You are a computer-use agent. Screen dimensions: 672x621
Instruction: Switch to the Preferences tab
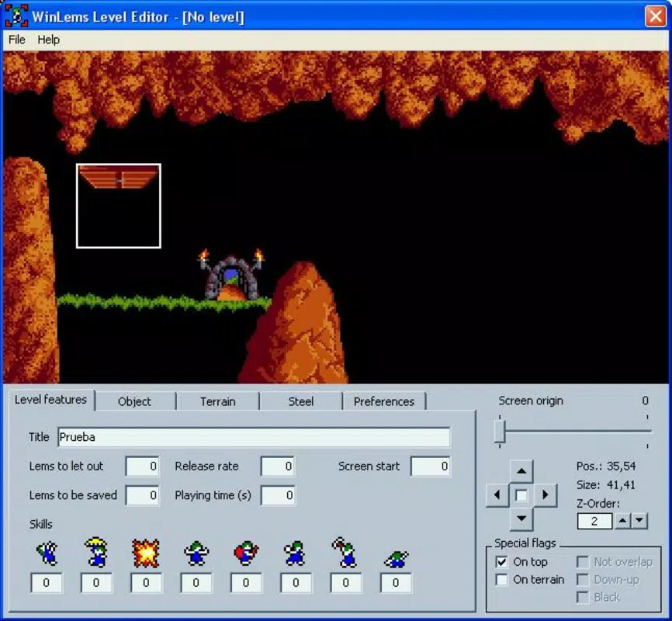pyautogui.click(x=384, y=401)
